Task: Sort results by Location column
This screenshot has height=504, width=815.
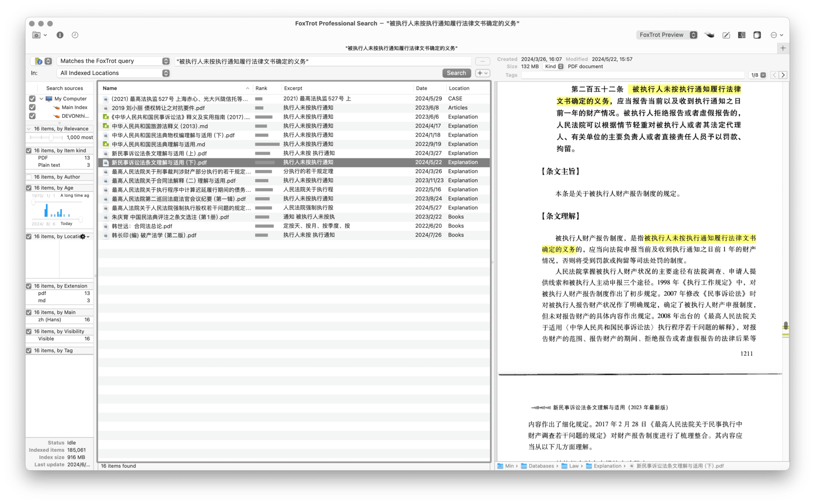Action: tap(468, 88)
